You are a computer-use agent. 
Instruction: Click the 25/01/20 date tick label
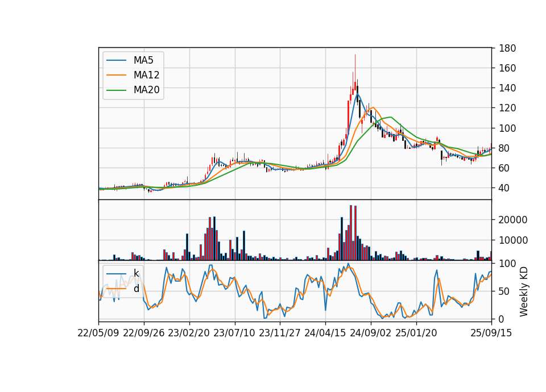[x=416, y=333]
